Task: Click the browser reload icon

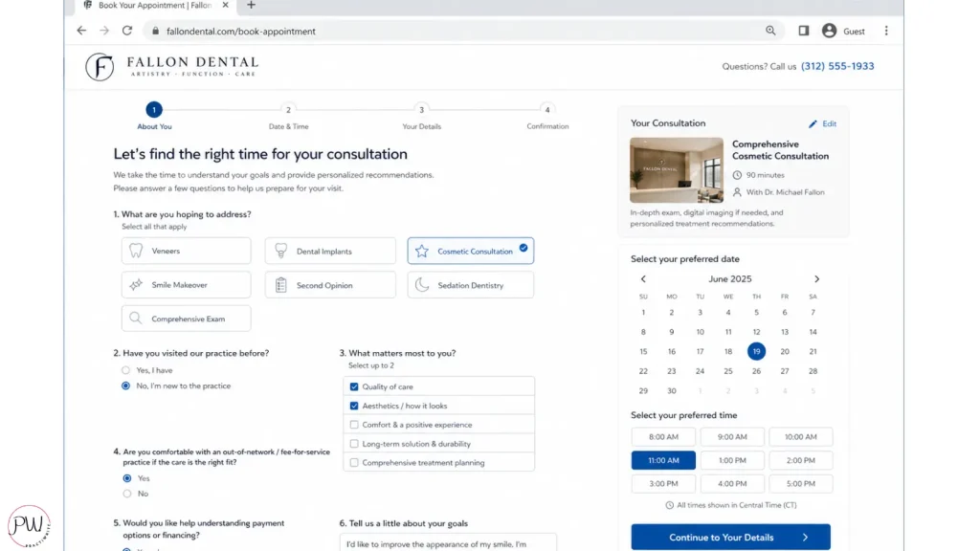Action: coord(127,31)
